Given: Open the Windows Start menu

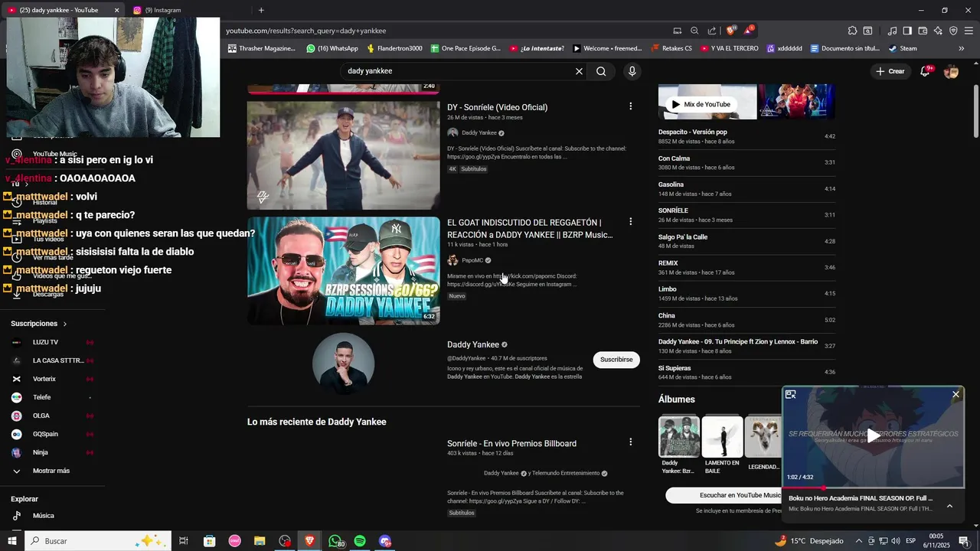Looking at the screenshot, I should (12, 541).
